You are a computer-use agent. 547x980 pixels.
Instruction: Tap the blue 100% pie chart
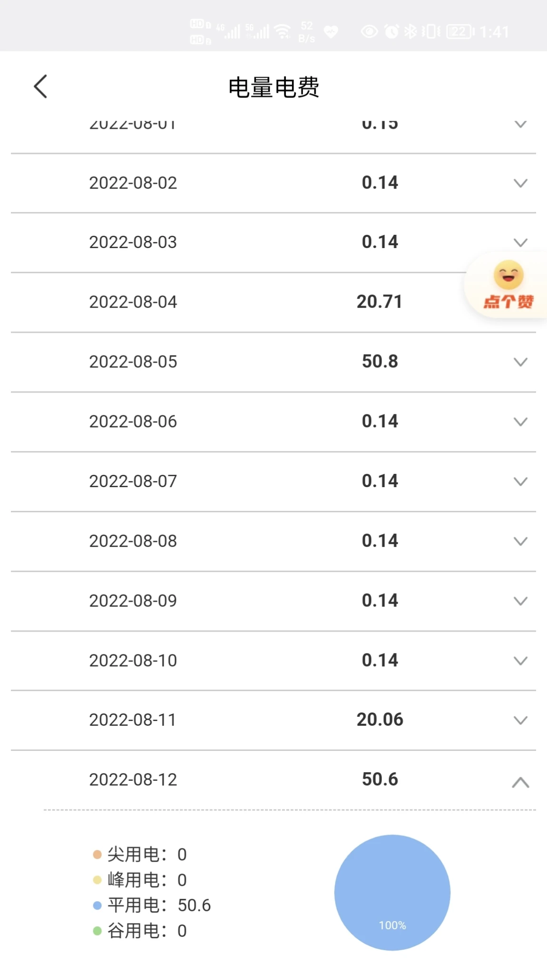[x=392, y=892]
